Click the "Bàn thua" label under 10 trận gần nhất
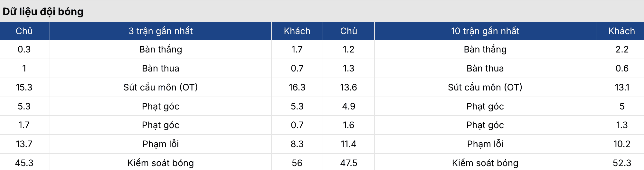The width and height of the screenshot is (644, 170). pos(485,68)
